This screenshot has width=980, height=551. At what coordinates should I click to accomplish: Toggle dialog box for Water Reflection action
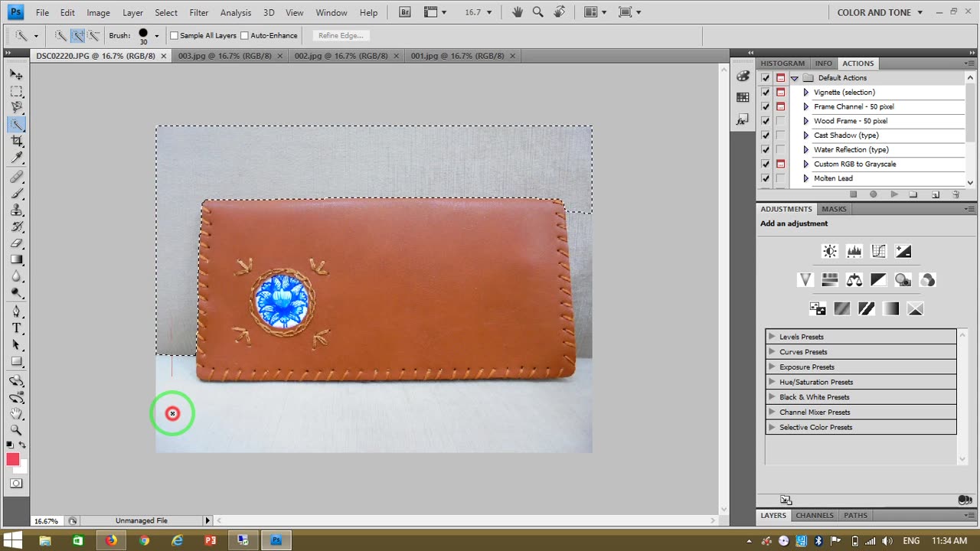click(780, 150)
